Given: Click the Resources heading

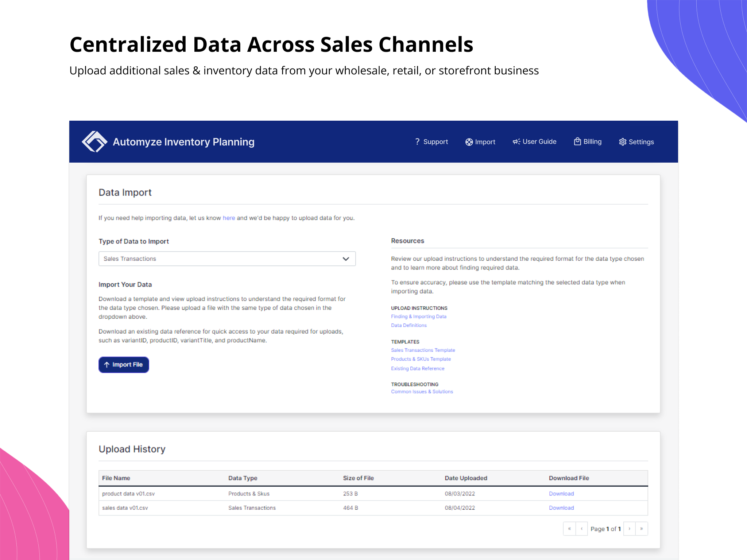Looking at the screenshot, I should point(408,241).
